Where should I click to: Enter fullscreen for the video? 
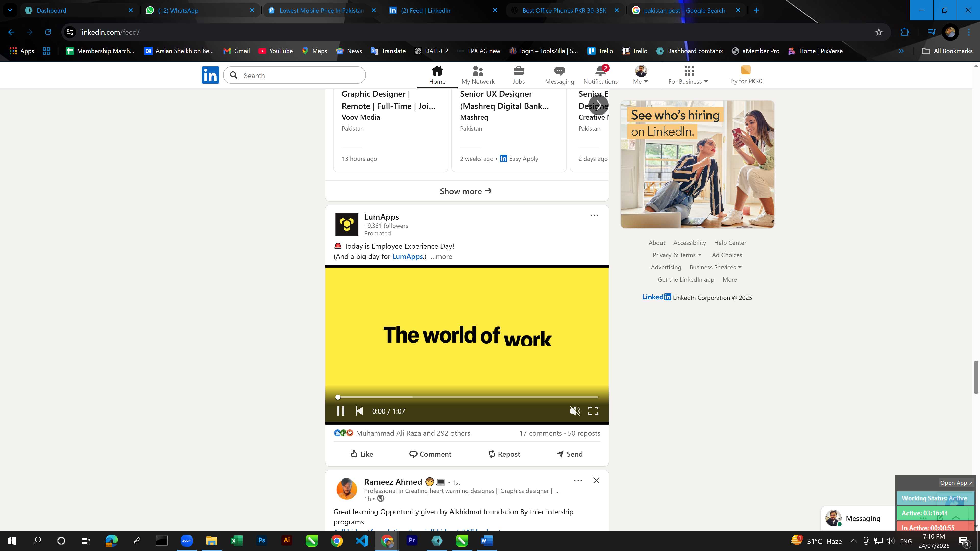(x=593, y=411)
